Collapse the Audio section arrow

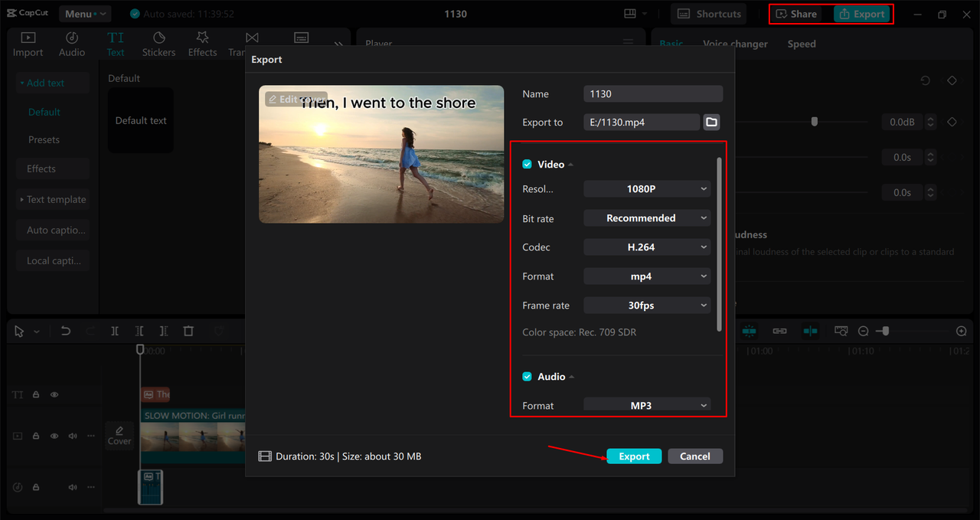[x=572, y=377]
